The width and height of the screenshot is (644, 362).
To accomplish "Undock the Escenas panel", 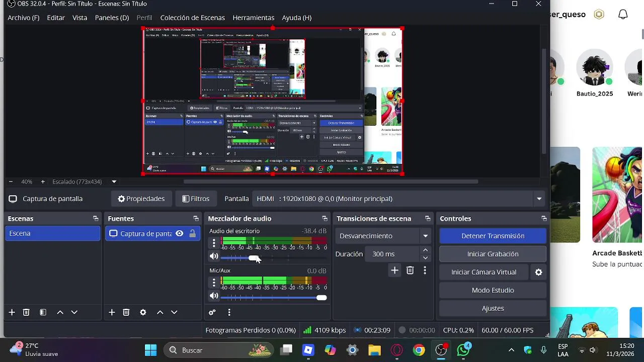I will tap(96, 219).
